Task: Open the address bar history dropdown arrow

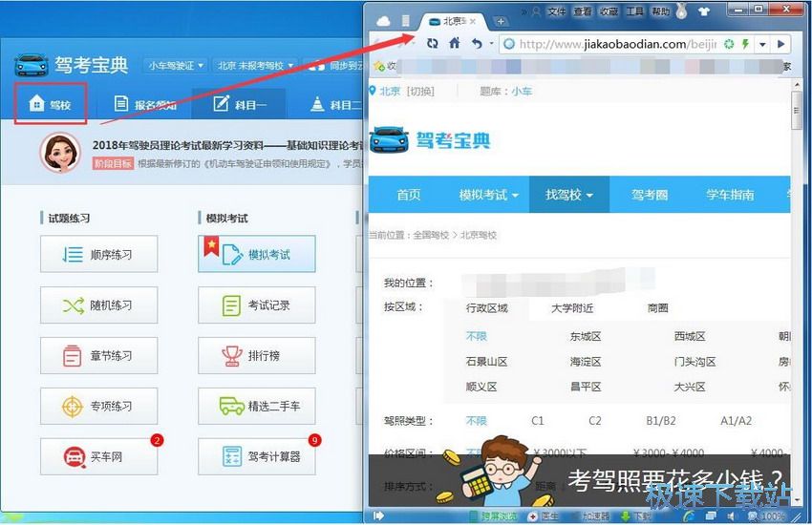Action: point(762,45)
